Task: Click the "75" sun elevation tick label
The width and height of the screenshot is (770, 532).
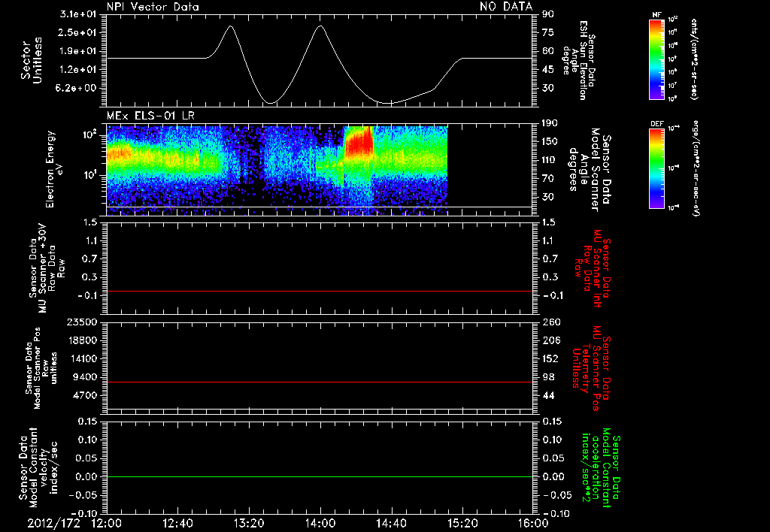Action: (x=548, y=32)
